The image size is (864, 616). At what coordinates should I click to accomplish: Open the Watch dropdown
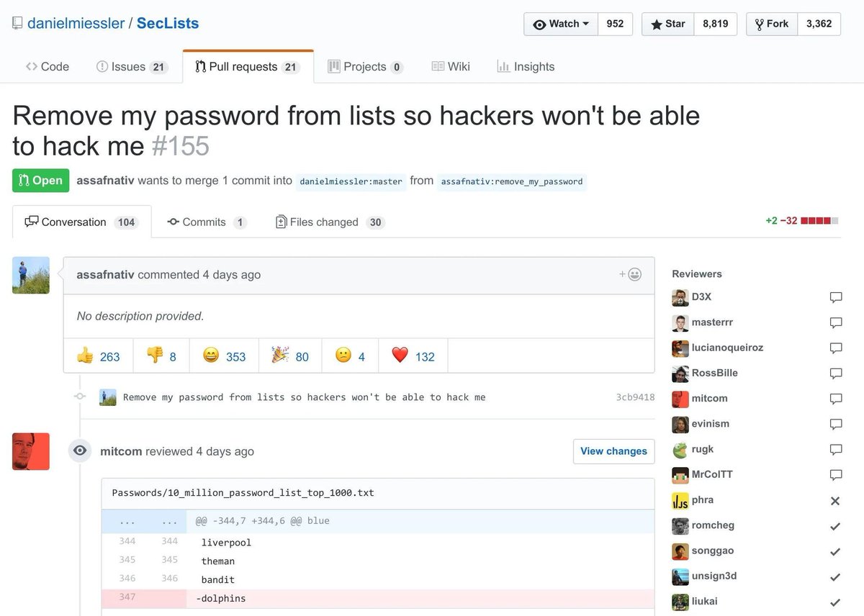coord(560,24)
